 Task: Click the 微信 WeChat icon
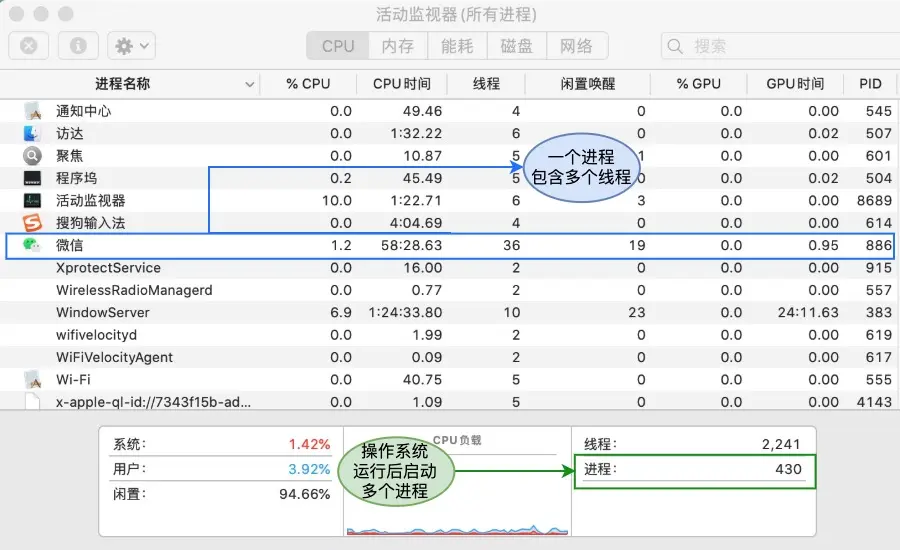pos(32,245)
